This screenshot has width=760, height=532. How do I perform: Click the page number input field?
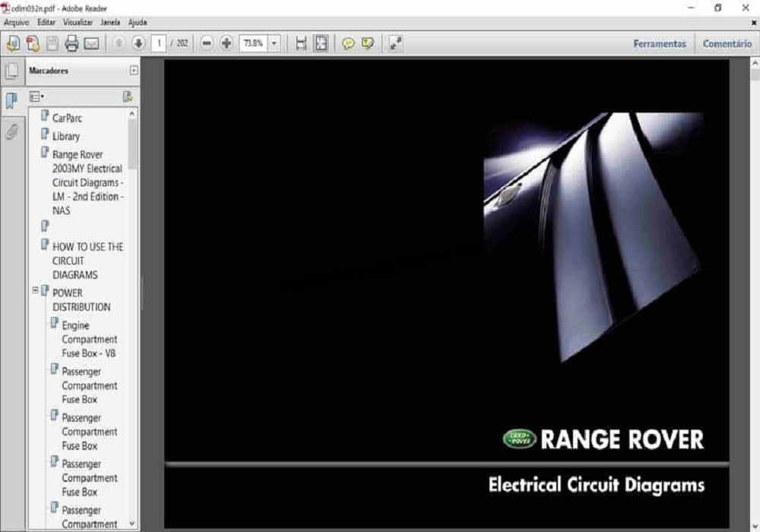tap(159, 43)
